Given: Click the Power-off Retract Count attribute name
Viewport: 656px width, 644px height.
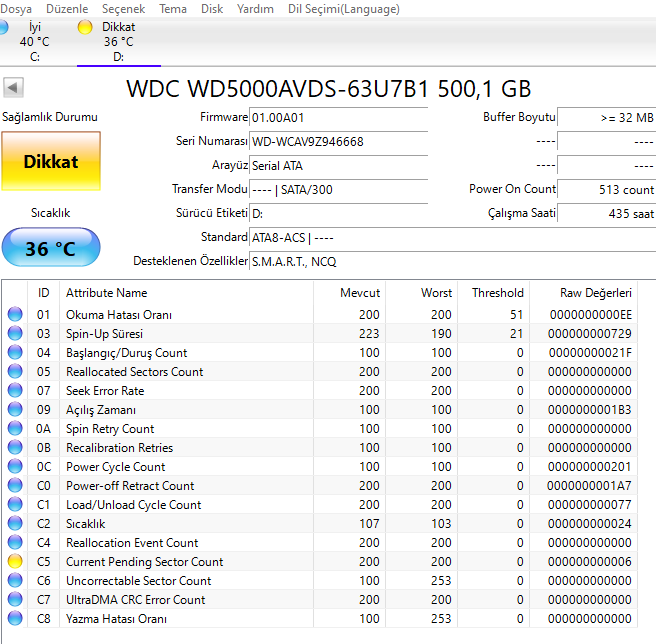Looking at the screenshot, I should pos(130,486).
